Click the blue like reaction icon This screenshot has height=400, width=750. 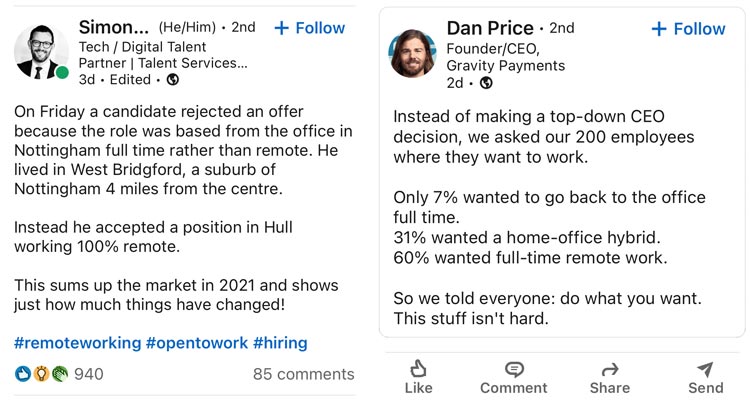(x=22, y=374)
